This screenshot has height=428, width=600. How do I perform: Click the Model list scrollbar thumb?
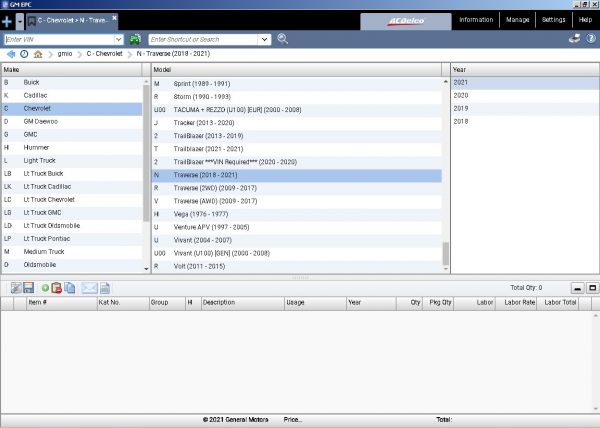[x=445, y=254]
